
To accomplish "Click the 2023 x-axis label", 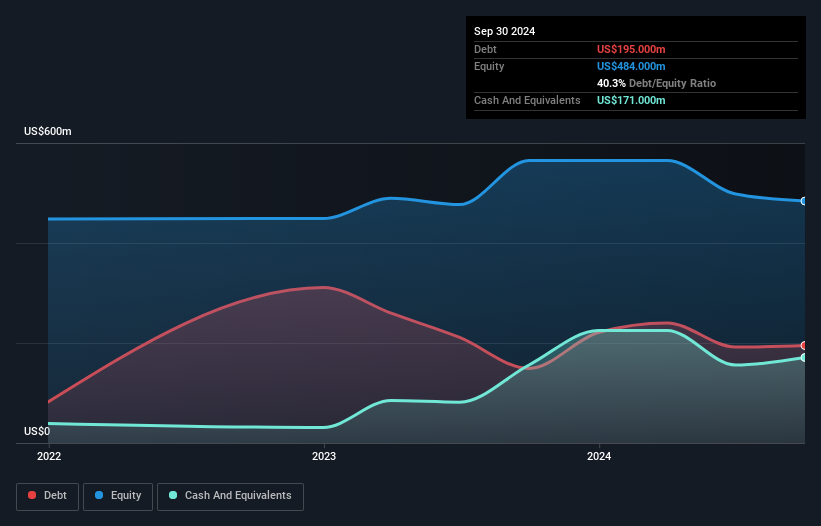I will click(324, 456).
